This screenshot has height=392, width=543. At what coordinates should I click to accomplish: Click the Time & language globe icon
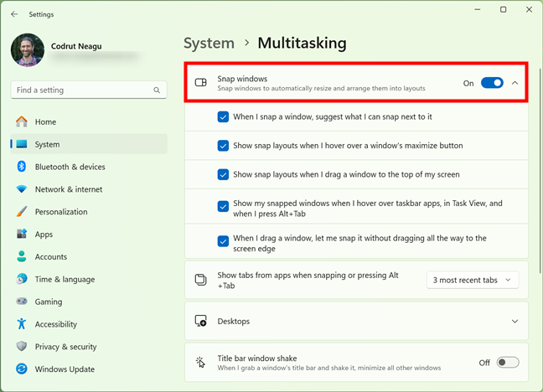22,279
